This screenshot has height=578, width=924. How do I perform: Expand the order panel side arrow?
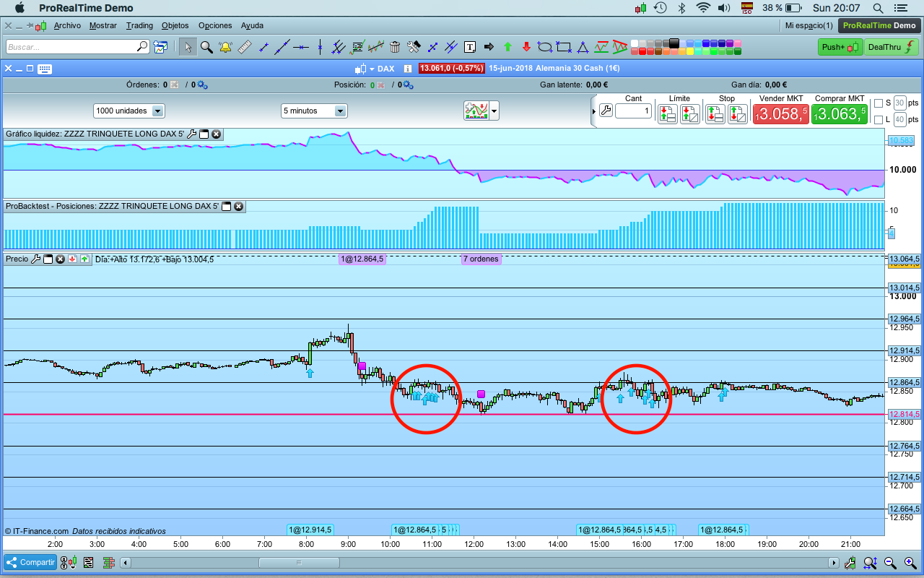tap(594, 111)
